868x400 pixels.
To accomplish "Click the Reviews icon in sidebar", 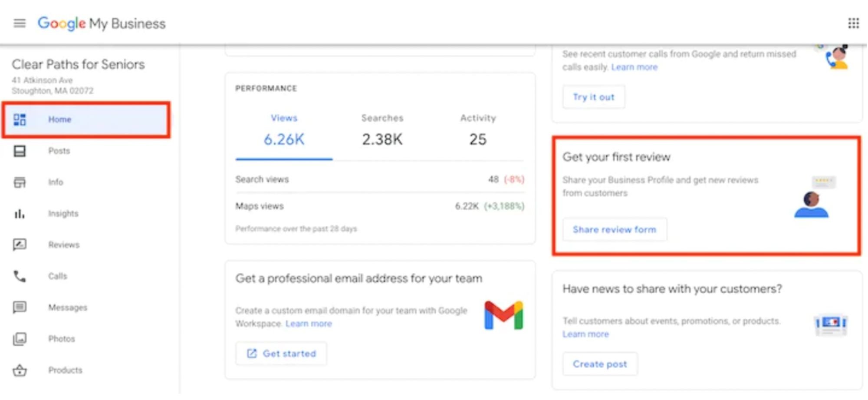I will point(20,245).
